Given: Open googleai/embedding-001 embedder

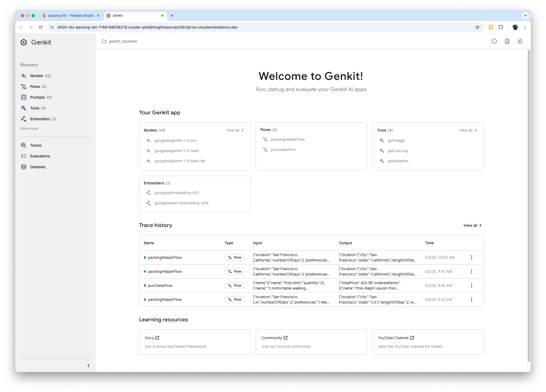Looking at the screenshot, I should point(176,193).
